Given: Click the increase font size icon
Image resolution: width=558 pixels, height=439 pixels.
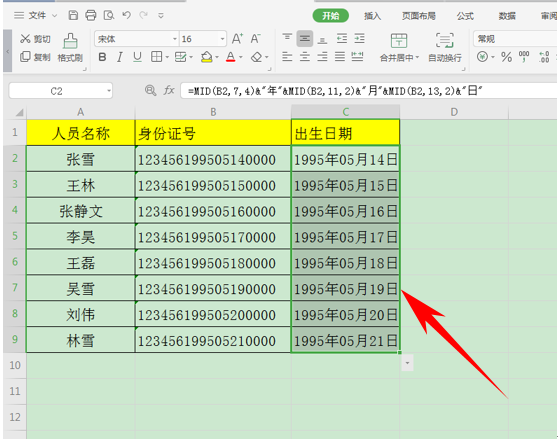Looking at the screenshot, I should [237, 38].
